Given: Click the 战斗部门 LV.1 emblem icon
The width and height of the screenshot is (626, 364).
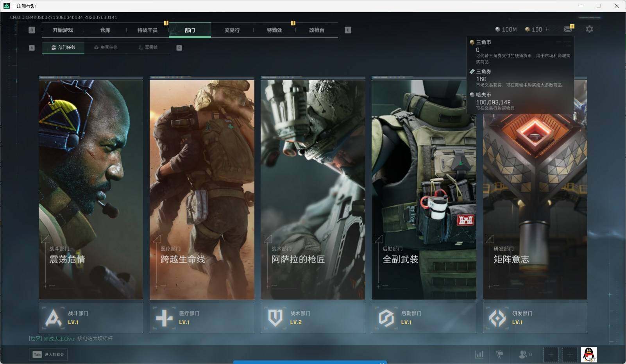Looking at the screenshot, I should click(53, 318).
